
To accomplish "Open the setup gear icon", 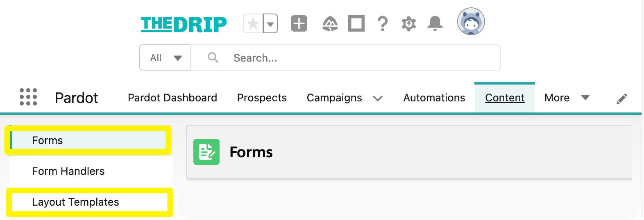I will click(409, 24).
